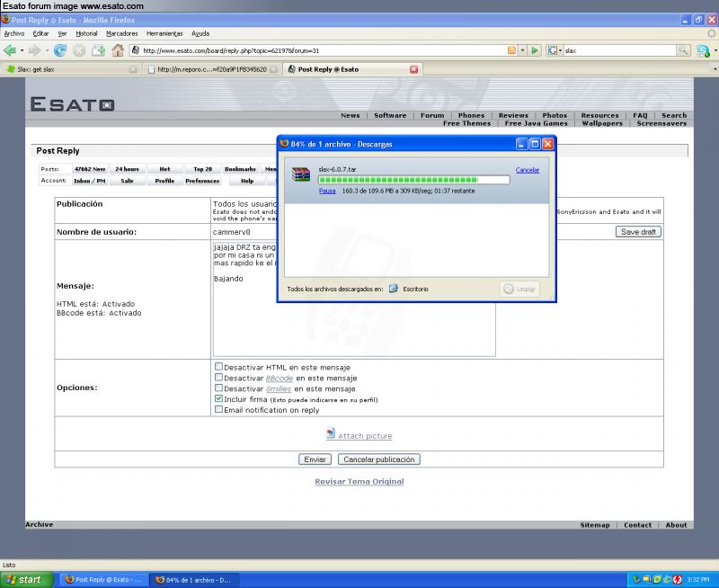Click the search magnifier icon
Screen dimensions: 719x588
coord(683,50)
